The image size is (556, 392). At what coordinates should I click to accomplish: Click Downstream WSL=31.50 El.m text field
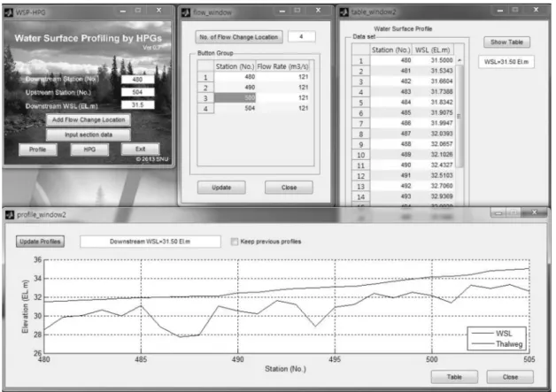pos(150,242)
